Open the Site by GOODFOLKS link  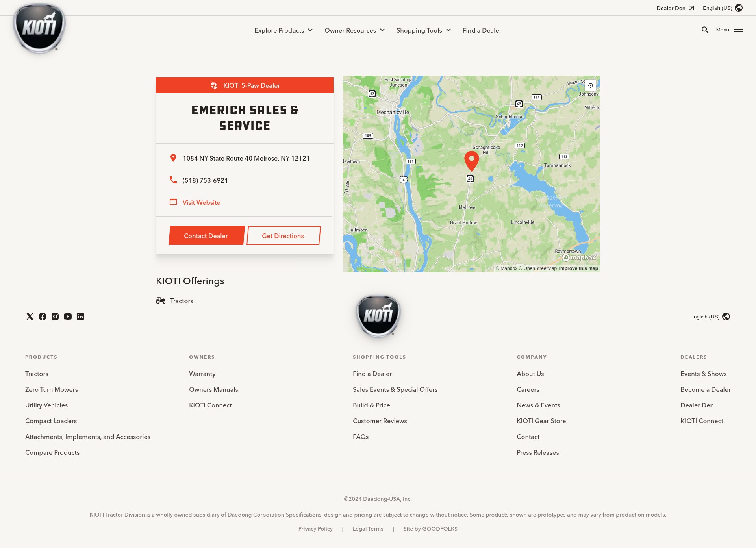click(x=430, y=529)
